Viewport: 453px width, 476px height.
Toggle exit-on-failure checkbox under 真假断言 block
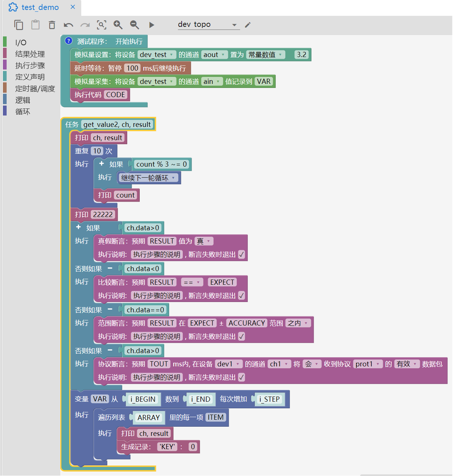[x=242, y=255]
